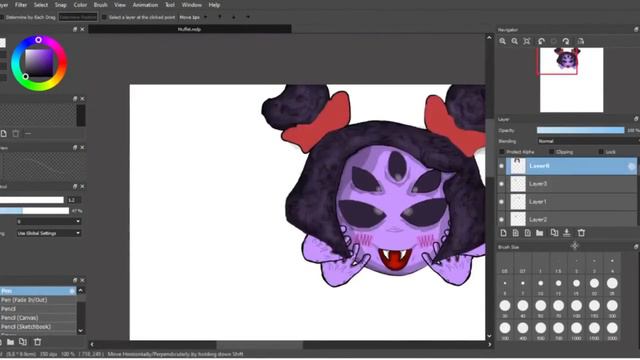Click the brush size value field
The width and height of the screenshot is (640, 360).
[x=74, y=200]
